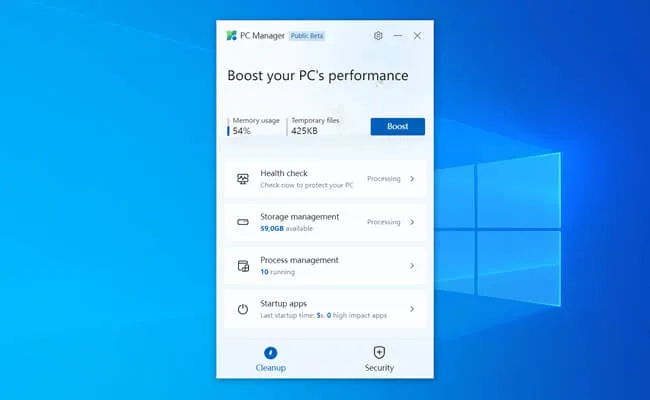Image resolution: width=650 pixels, height=400 pixels.
Task: Click the Memory usage 54% value
Action: [241, 131]
